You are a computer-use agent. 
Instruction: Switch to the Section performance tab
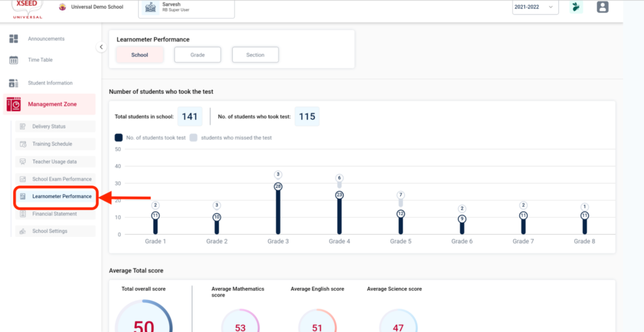(255, 55)
